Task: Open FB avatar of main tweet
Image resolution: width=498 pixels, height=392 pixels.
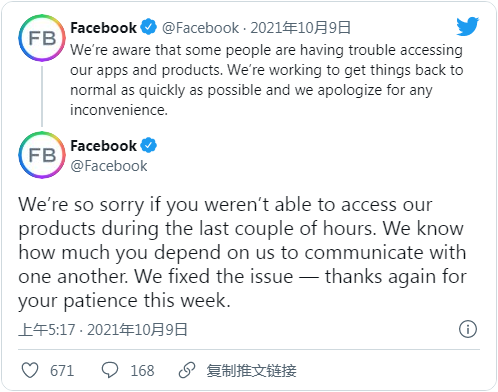Action: click(42, 155)
